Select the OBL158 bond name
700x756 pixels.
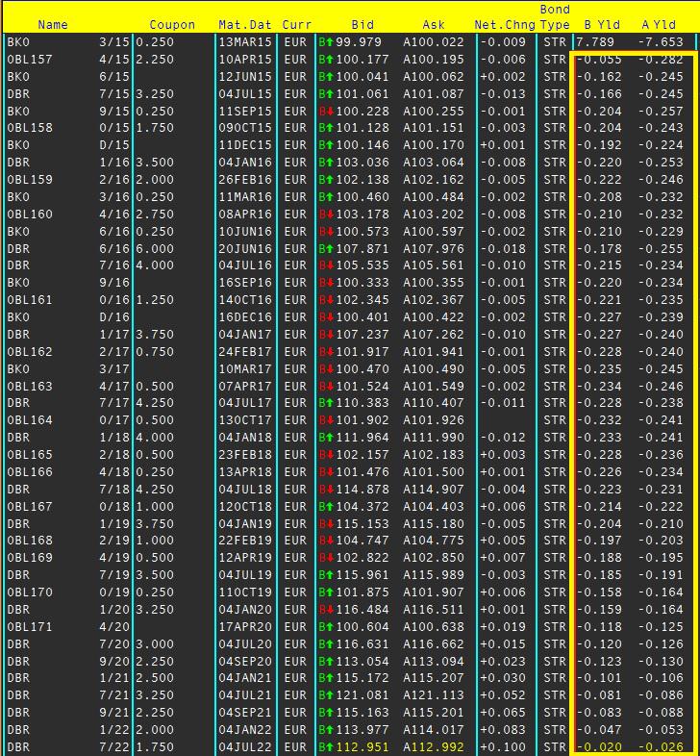point(30,128)
